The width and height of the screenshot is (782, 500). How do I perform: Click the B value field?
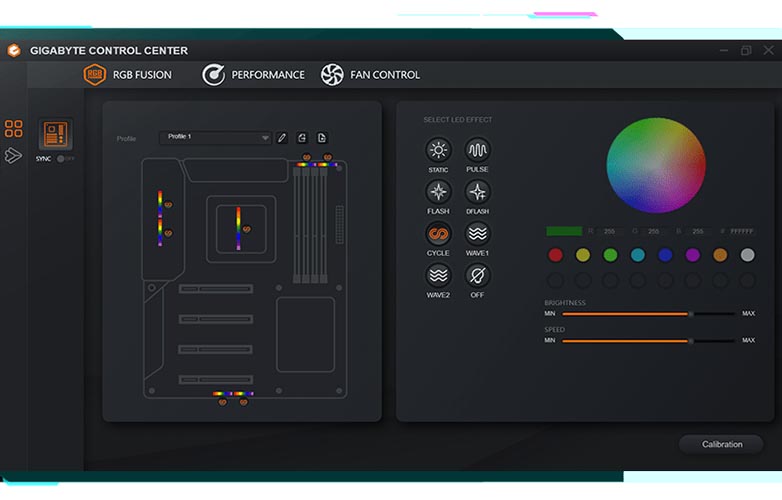pyautogui.click(x=698, y=231)
